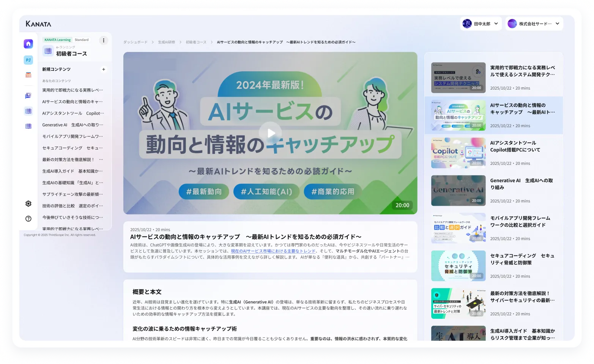
Task: Open 生成AI研修 from the breadcrumb trail
Action: (165, 42)
